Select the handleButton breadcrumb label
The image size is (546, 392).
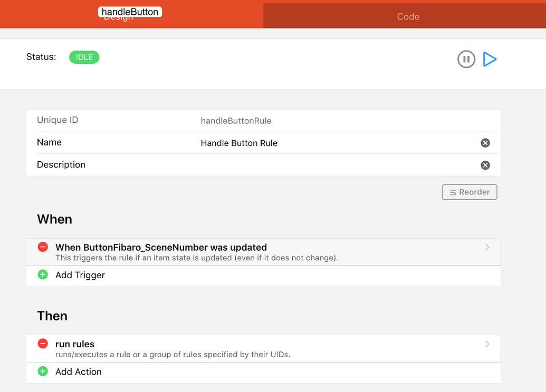tap(130, 11)
